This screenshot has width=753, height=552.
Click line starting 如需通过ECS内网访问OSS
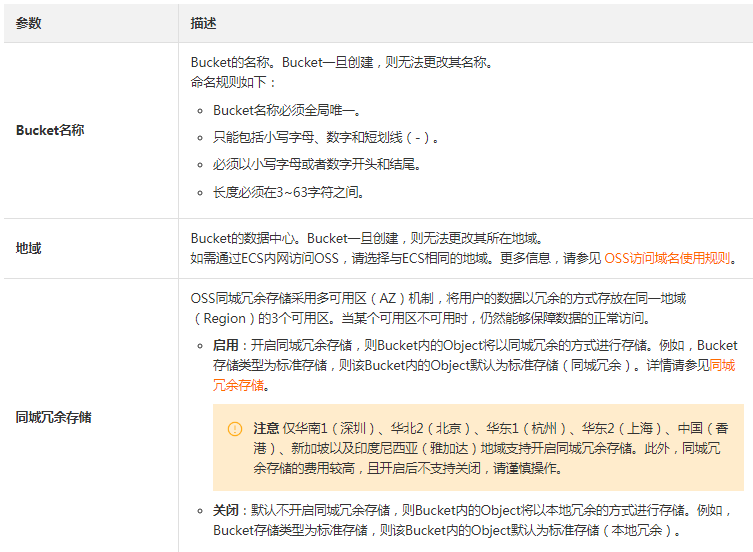[x=463, y=258]
